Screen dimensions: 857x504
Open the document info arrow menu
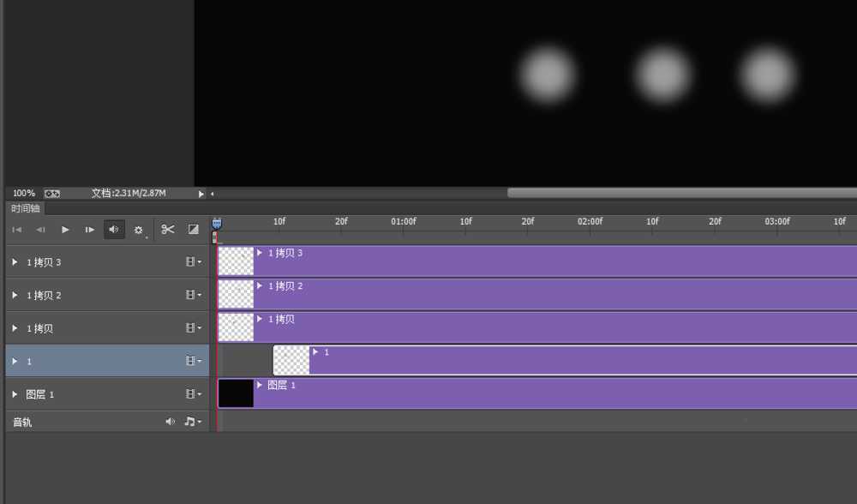(201, 194)
